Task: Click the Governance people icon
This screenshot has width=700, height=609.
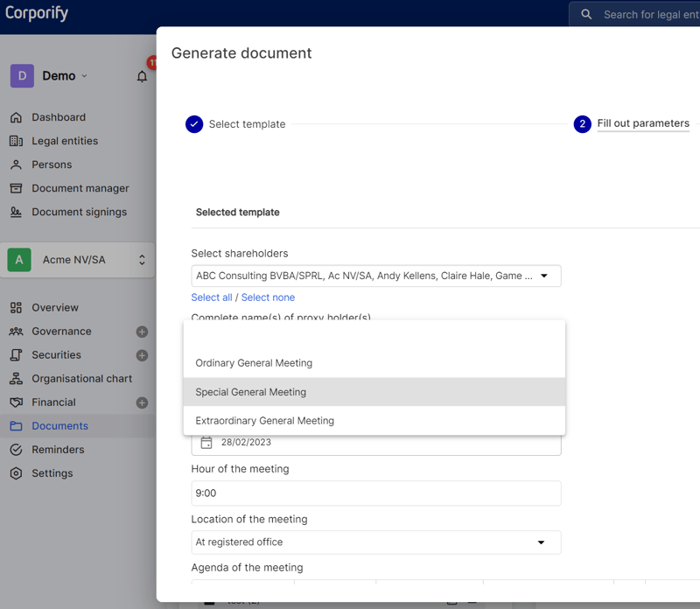Action: (16, 332)
